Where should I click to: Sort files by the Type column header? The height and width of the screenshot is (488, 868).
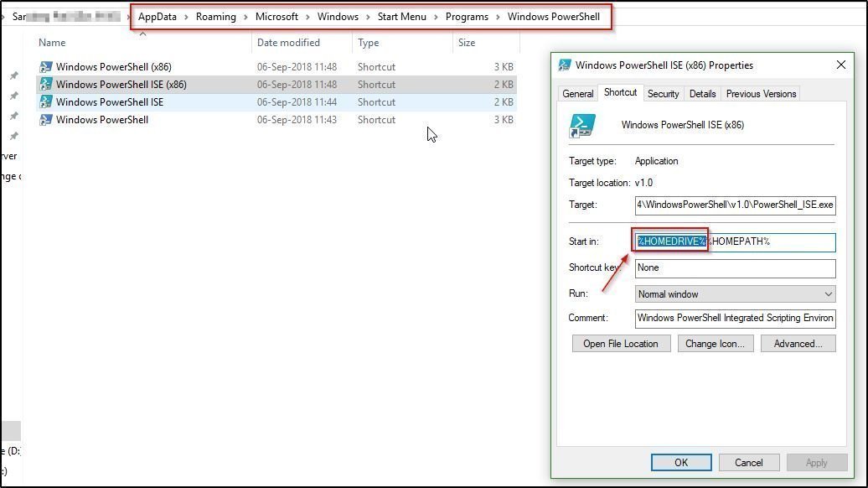click(368, 43)
